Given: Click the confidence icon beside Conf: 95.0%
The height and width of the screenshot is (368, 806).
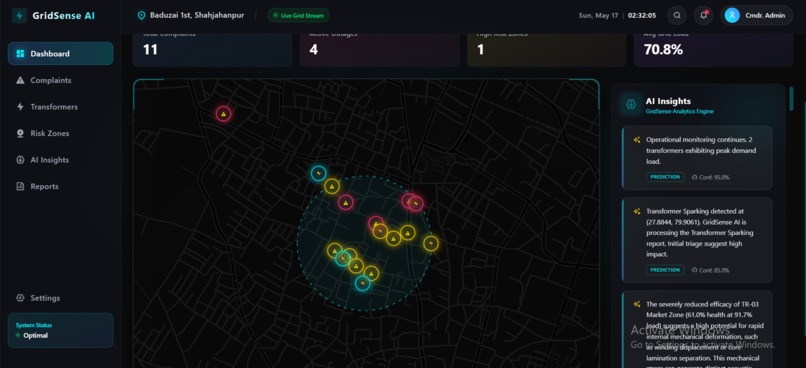Looking at the screenshot, I should pyautogui.click(x=694, y=177).
